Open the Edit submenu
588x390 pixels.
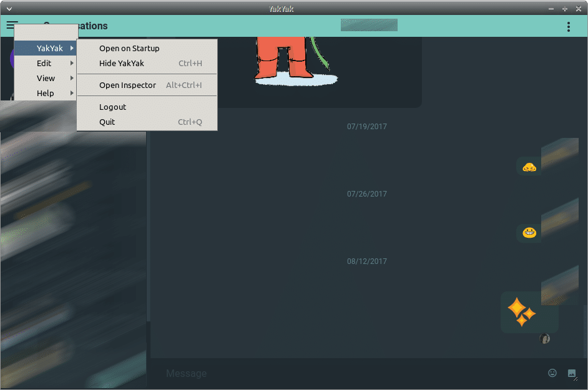pyautogui.click(x=46, y=63)
